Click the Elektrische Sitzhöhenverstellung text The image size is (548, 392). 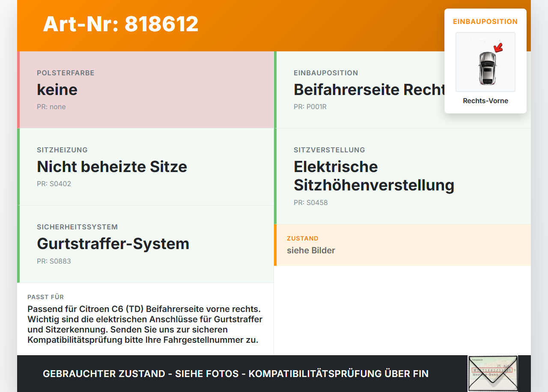[374, 176]
